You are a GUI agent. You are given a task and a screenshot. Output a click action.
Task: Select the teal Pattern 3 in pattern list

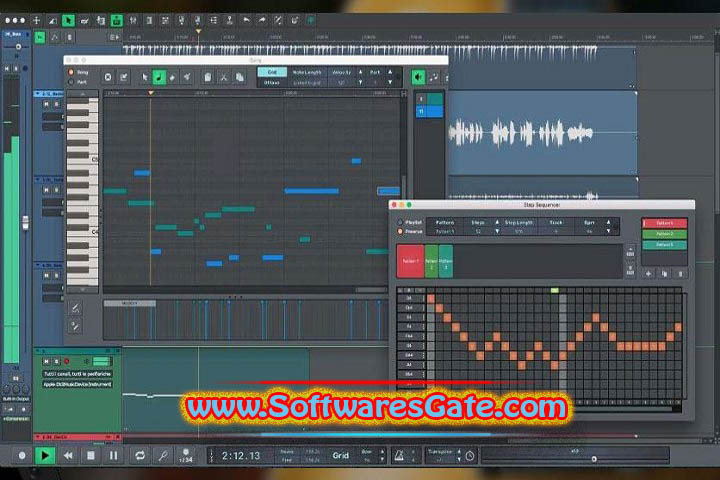pos(664,245)
